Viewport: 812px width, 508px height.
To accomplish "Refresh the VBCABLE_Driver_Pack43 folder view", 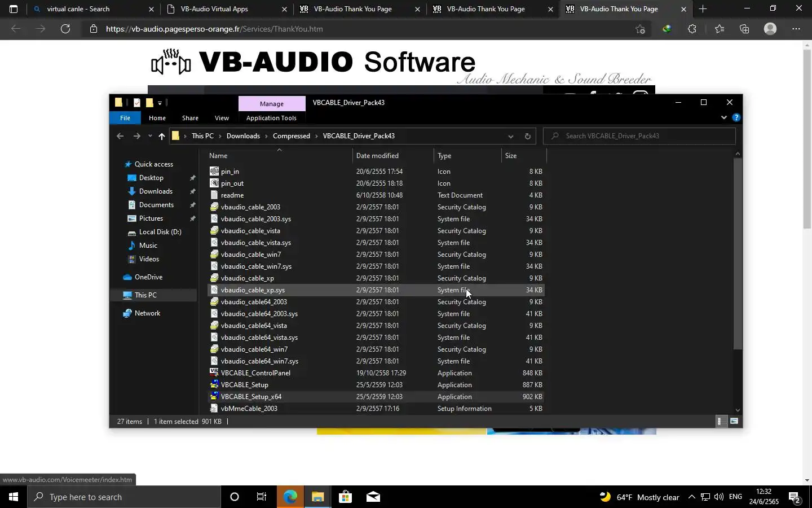I will coord(527,136).
